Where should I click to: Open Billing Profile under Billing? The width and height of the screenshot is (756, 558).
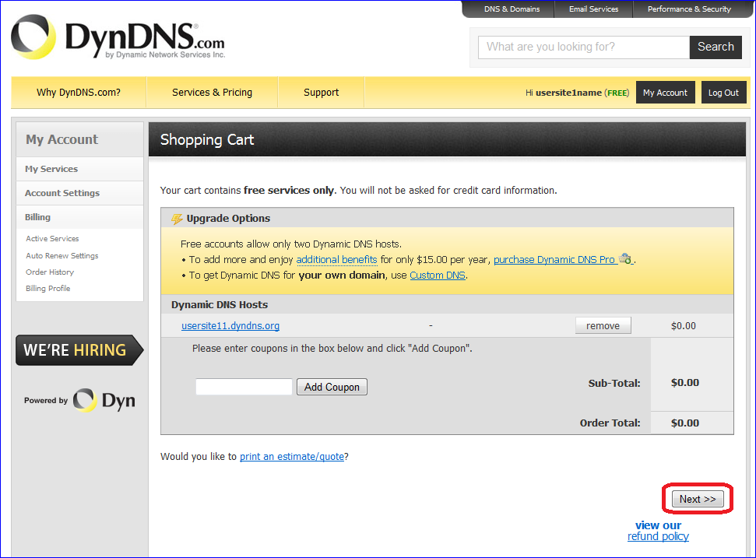point(47,289)
